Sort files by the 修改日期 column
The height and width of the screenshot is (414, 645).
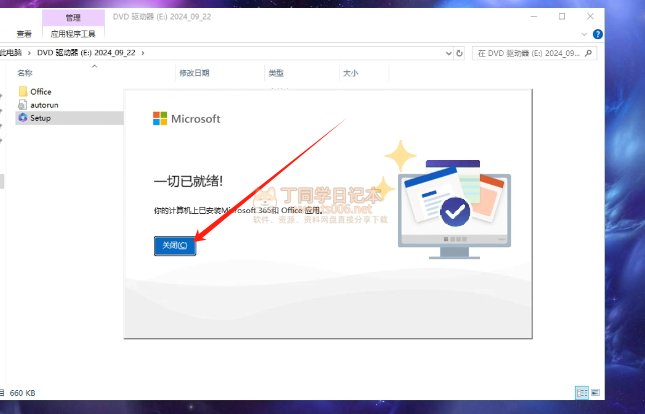coord(194,73)
